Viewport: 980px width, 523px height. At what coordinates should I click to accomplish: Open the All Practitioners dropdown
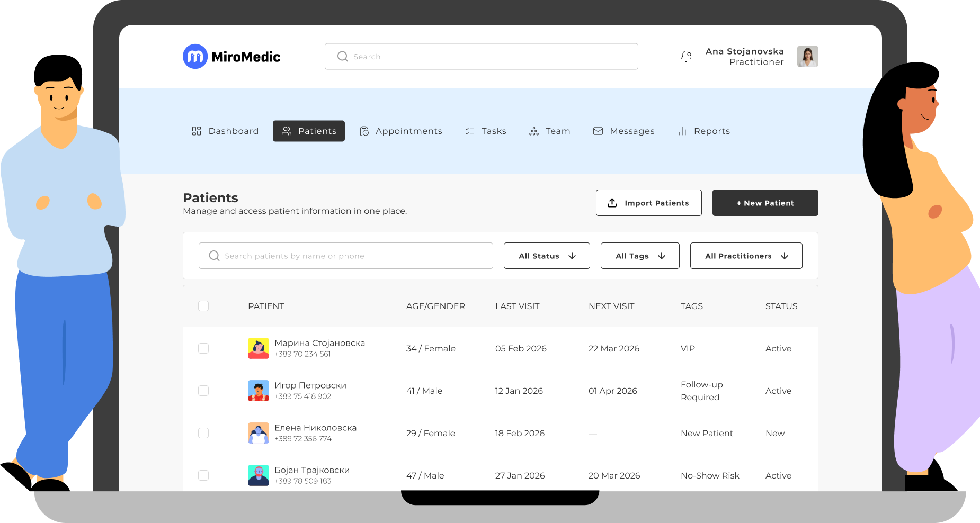pyautogui.click(x=746, y=256)
